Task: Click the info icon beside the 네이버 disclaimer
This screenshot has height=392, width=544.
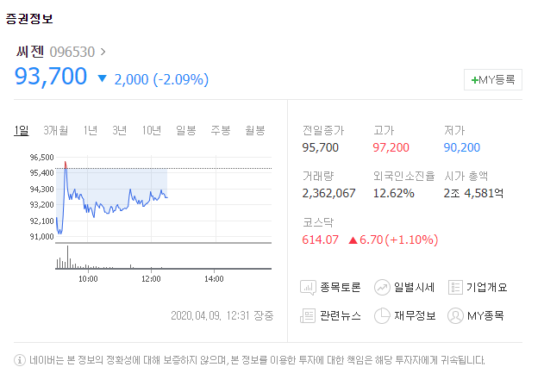Action: (x=20, y=360)
